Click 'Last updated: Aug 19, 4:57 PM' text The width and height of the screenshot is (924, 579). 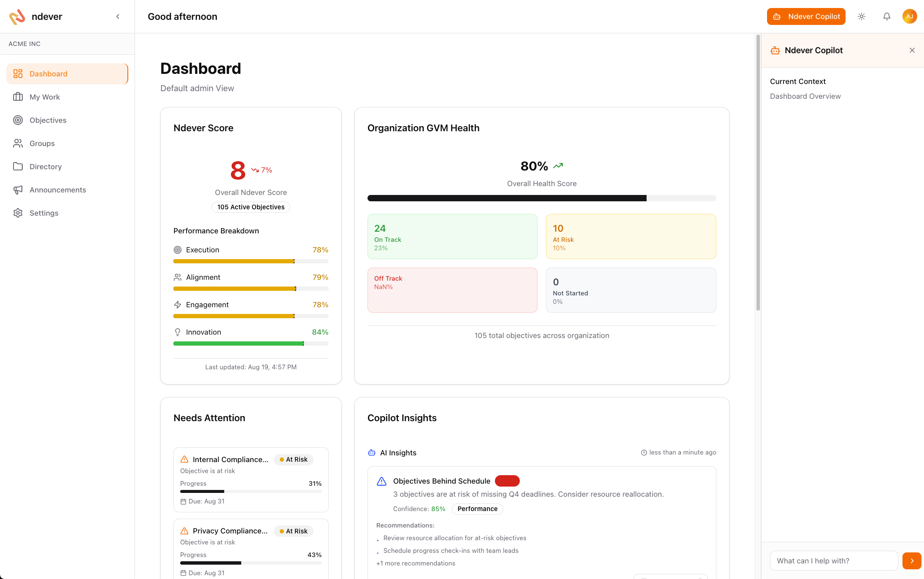click(251, 367)
